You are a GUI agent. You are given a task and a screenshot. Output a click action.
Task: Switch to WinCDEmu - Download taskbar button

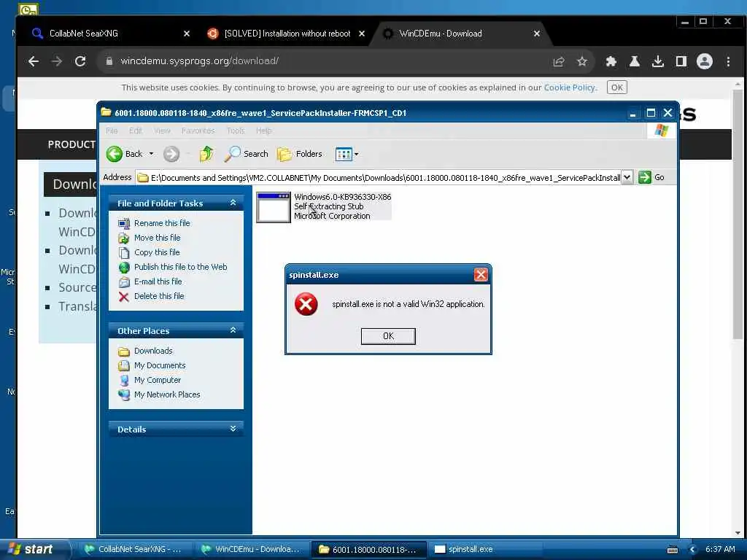pyautogui.click(x=252, y=549)
